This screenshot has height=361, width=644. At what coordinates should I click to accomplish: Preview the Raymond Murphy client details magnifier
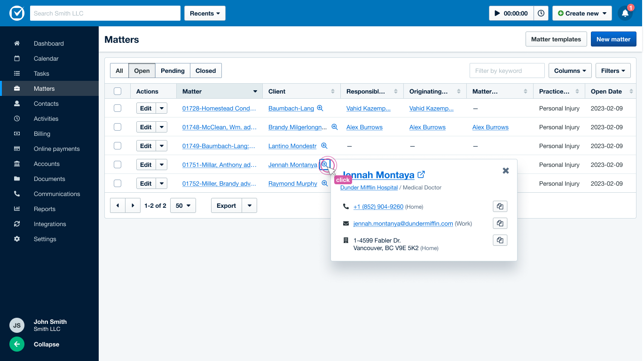(324, 183)
